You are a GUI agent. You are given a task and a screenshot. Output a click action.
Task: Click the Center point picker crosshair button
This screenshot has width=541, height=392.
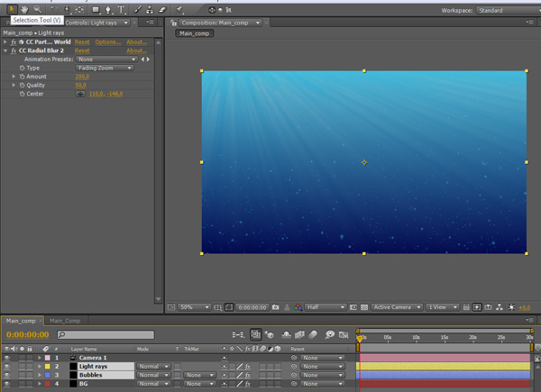(80, 94)
